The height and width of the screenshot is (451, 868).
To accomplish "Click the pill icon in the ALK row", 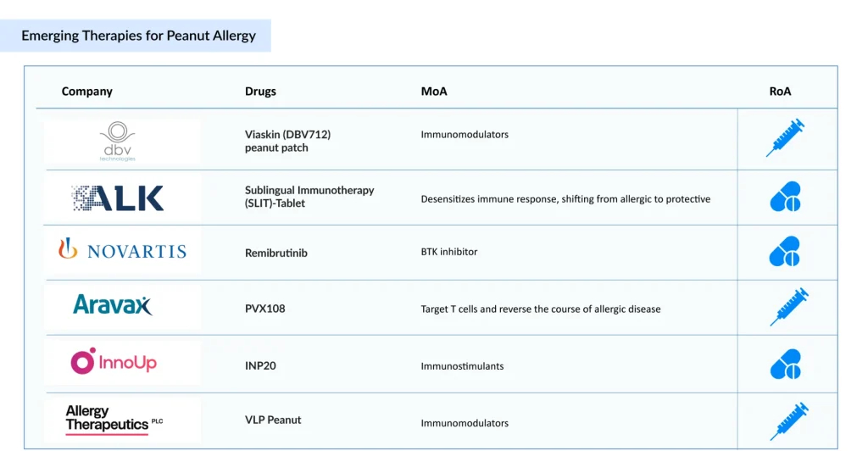I will click(x=785, y=197).
